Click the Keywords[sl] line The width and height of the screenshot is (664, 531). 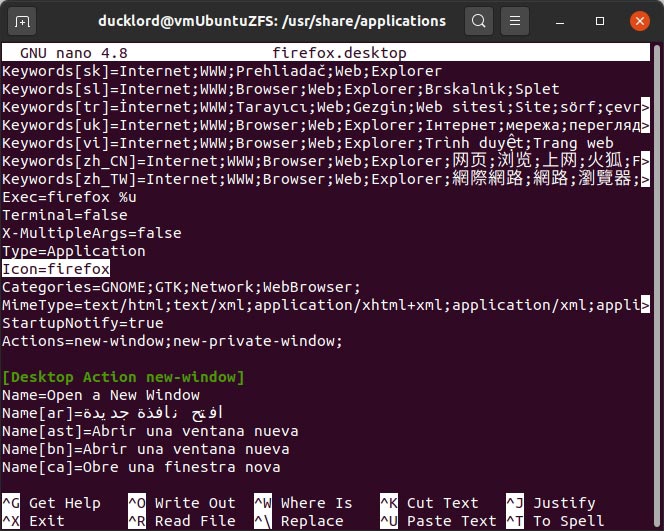click(281, 89)
